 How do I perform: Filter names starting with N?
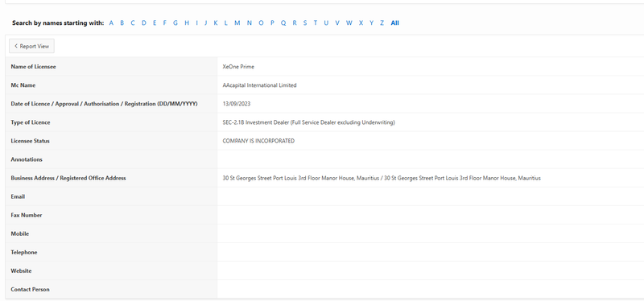250,23
